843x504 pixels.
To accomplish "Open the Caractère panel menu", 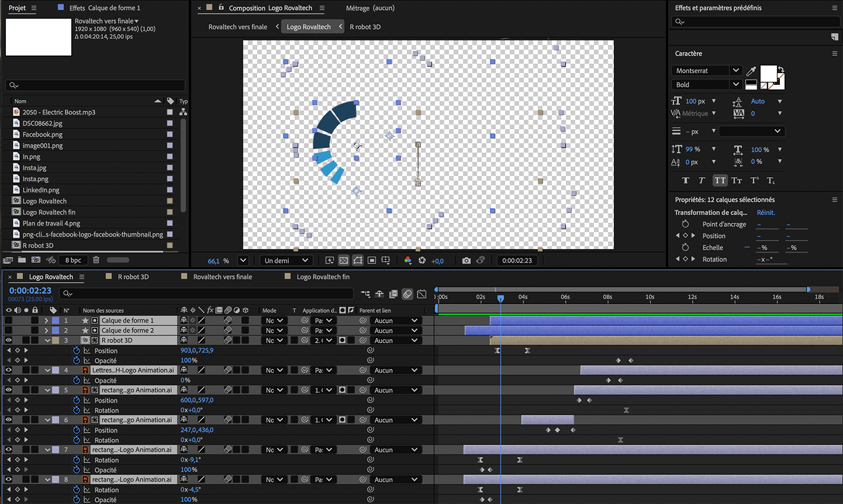I will pos(834,53).
